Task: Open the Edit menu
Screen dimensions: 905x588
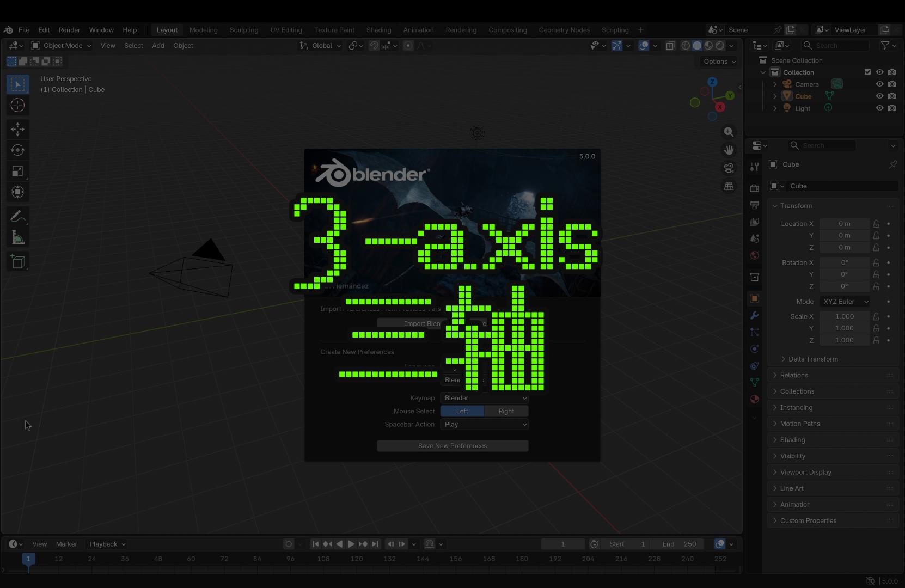Action: tap(44, 30)
